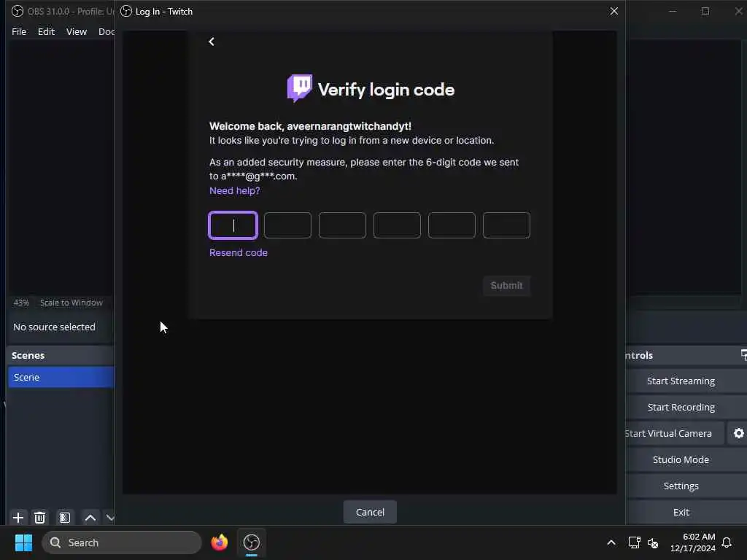Focus the second code digit box
The width and height of the screenshot is (747, 560).
[287, 225]
